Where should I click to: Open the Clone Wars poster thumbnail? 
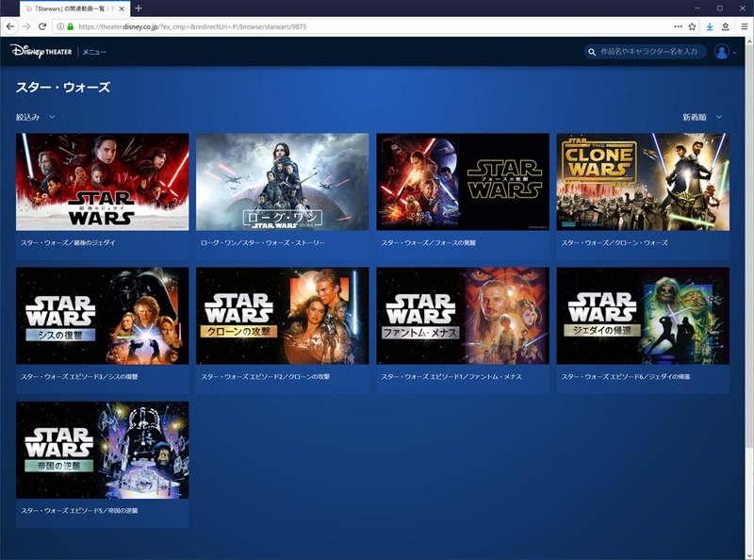(643, 182)
